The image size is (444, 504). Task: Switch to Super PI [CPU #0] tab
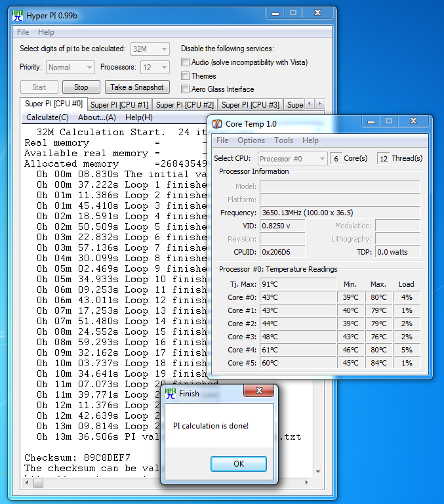point(54,104)
